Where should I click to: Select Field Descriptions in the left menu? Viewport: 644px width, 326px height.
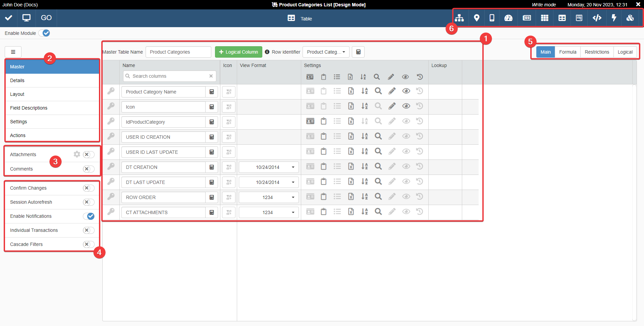coord(29,108)
